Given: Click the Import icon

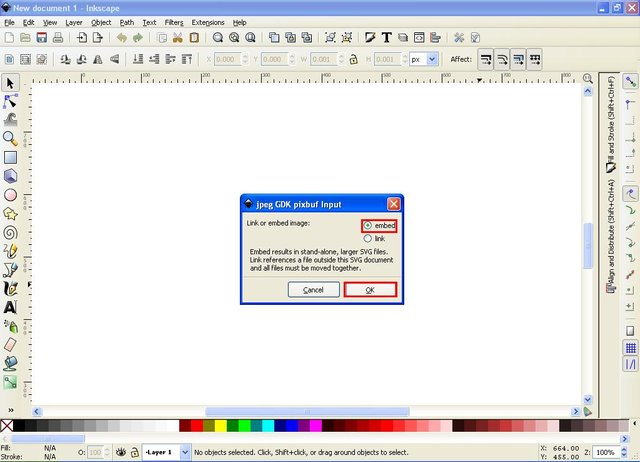Looking at the screenshot, I should pyautogui.click(x=82, y=38).
